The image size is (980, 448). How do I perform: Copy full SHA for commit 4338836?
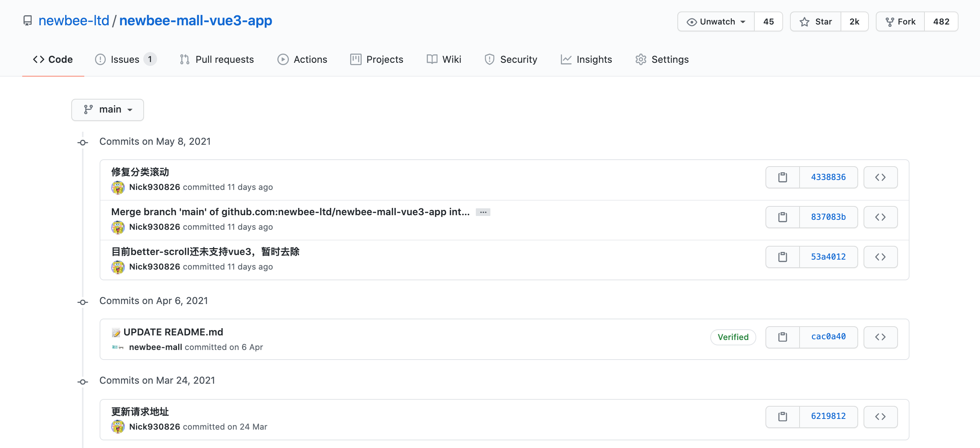[782, 177]
